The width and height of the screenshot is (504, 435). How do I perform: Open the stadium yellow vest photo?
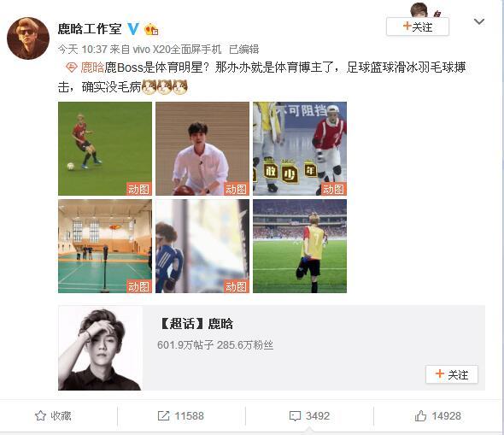click(x=300, y=246)
